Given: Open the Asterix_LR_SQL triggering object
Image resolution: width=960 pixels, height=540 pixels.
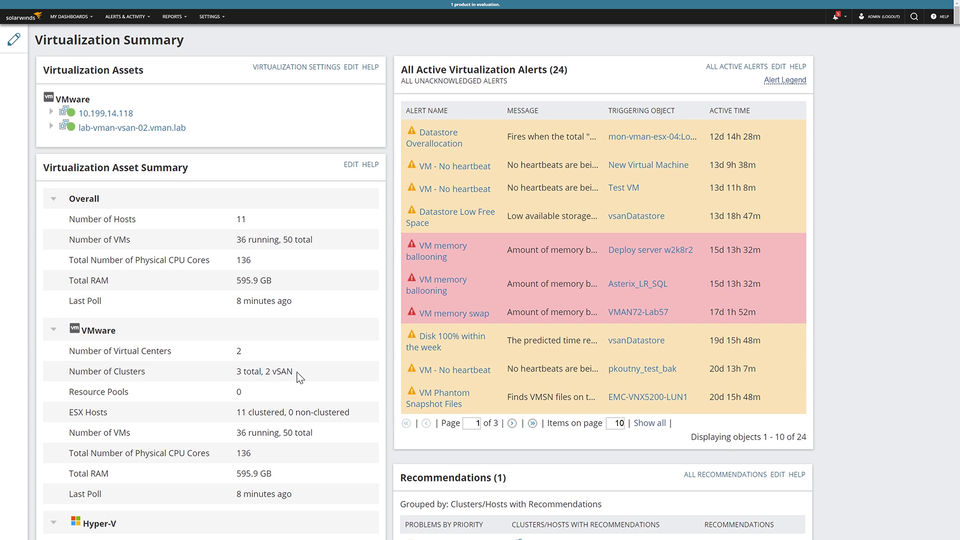Looking at the screenshot, I should tap(637, 283).
